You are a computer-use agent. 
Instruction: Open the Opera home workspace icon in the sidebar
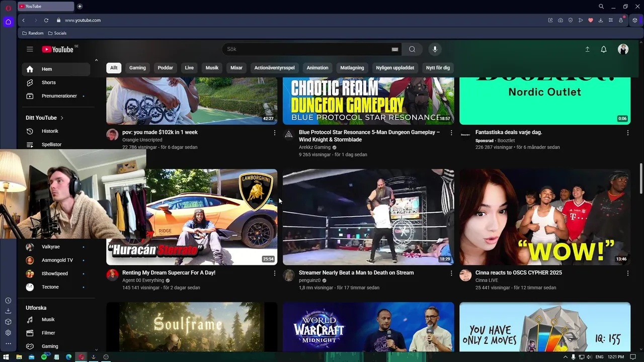coord(8,22)
